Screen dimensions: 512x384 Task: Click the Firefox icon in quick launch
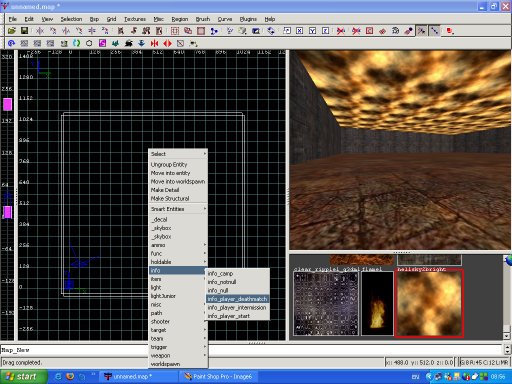point(70,377)
